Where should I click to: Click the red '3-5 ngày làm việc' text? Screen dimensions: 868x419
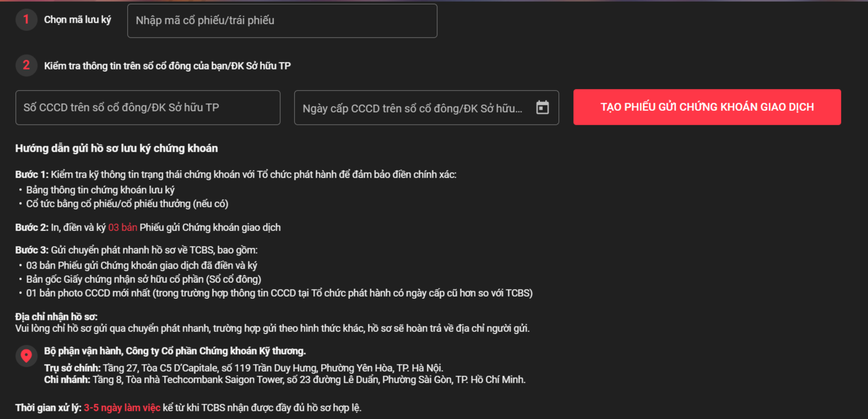(x=122, y=408)
